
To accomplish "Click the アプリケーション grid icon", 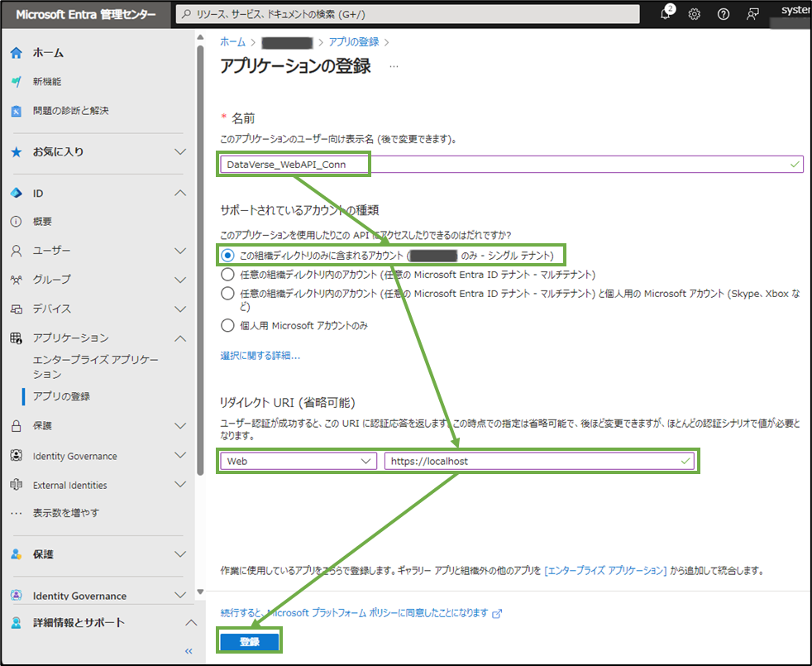I will [x=17, y=338].
